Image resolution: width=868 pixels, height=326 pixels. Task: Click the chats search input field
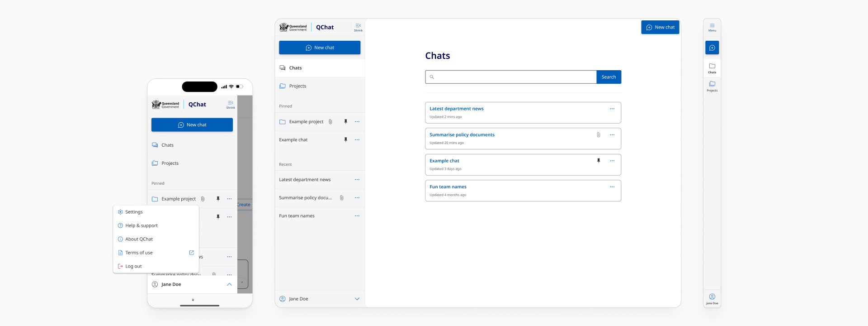[x=511, y=77]
